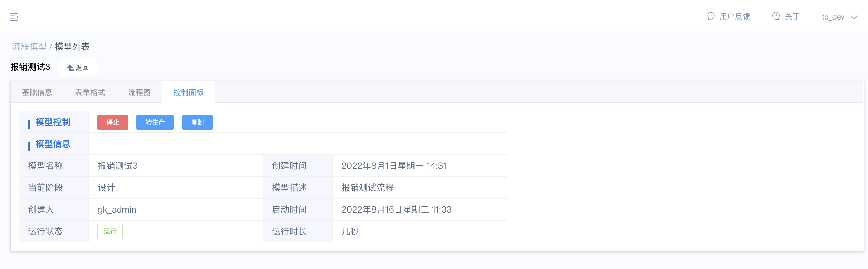Screen dimensions: 868x269
Task: Collapse the sidebar via hamburger icon
Action: click(14, 17)
